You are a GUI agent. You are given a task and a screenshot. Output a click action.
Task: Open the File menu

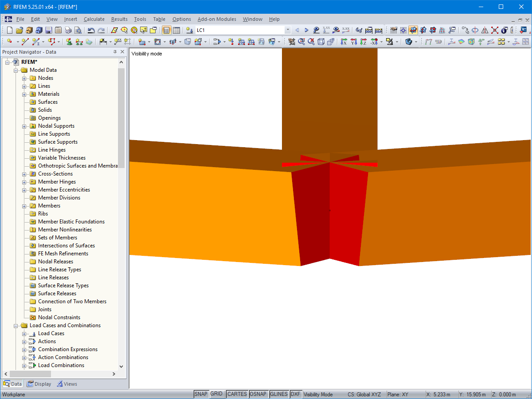[x=20, y=19]
